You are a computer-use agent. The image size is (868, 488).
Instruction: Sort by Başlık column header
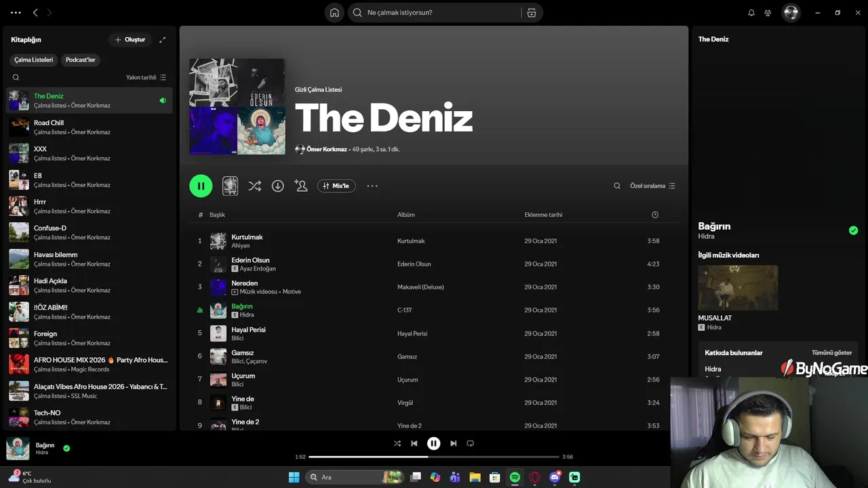pyautogui.click(x=217, y=215)
